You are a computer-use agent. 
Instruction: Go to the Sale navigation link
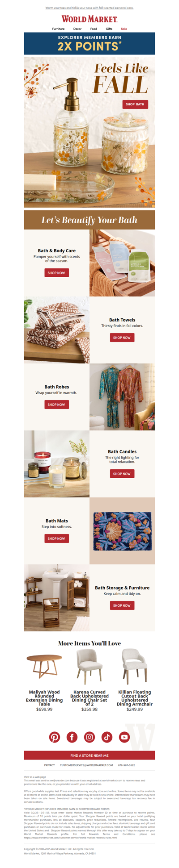(x=124, y=29)
